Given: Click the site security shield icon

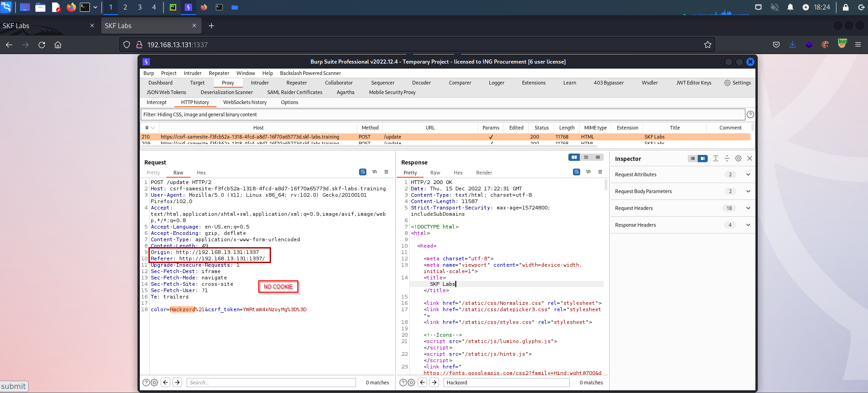Looking at the screenshot, I should coord(127,45).
